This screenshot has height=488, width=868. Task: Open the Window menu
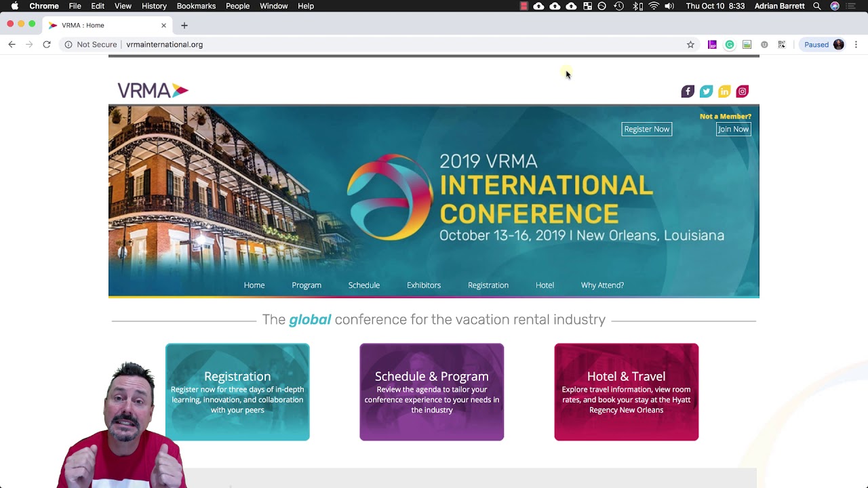point(274,6)
